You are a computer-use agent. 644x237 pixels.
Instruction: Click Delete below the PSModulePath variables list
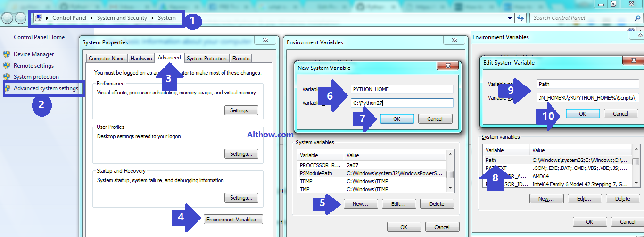pyautogui.click(x=437, y=204)
